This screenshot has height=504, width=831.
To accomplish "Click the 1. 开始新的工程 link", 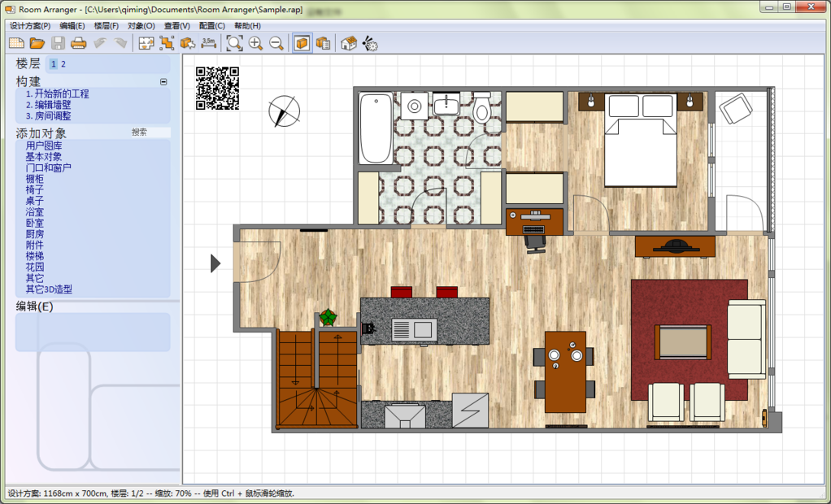I will click(x=57, y=94).
